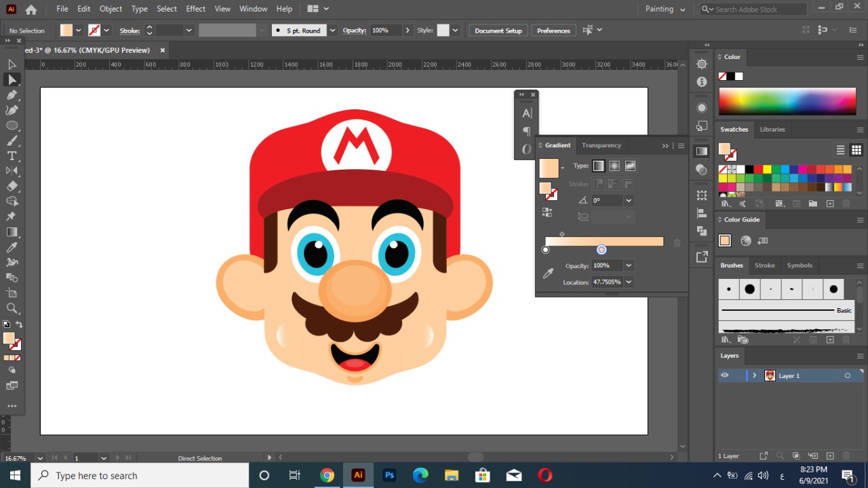The width and height of the screenshot is (868, 488).
Task: Choose the Radial Gradient type button
Action: 614,166
